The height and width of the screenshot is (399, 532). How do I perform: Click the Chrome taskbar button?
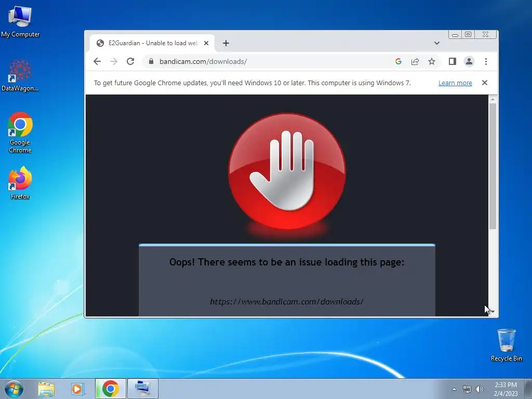point(111,389)
